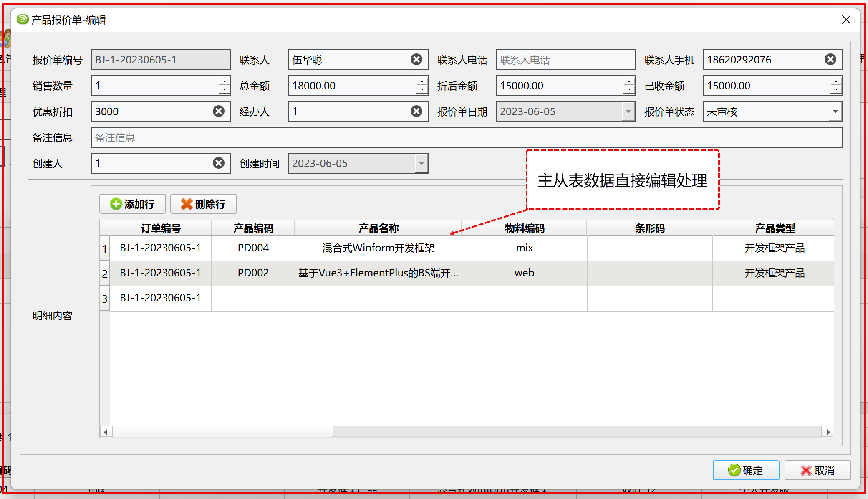Open the 报价单状态 status dropdown
Screen dimensions: 868x499
pos(835,111)
